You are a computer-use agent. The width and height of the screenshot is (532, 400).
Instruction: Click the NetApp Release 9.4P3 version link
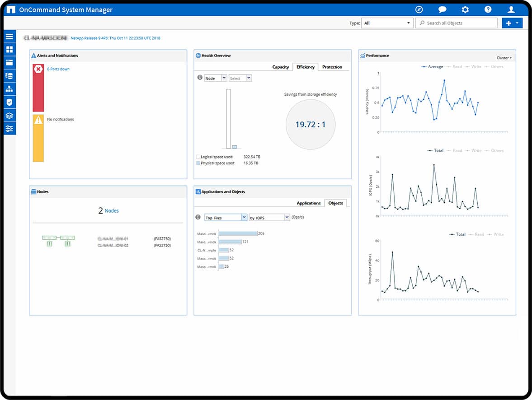[115, 38]
